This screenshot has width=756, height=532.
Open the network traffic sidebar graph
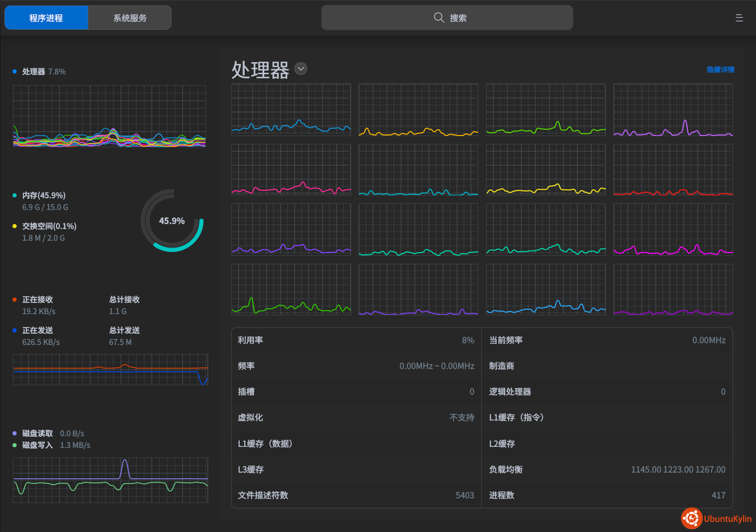[x=110, y=370]
